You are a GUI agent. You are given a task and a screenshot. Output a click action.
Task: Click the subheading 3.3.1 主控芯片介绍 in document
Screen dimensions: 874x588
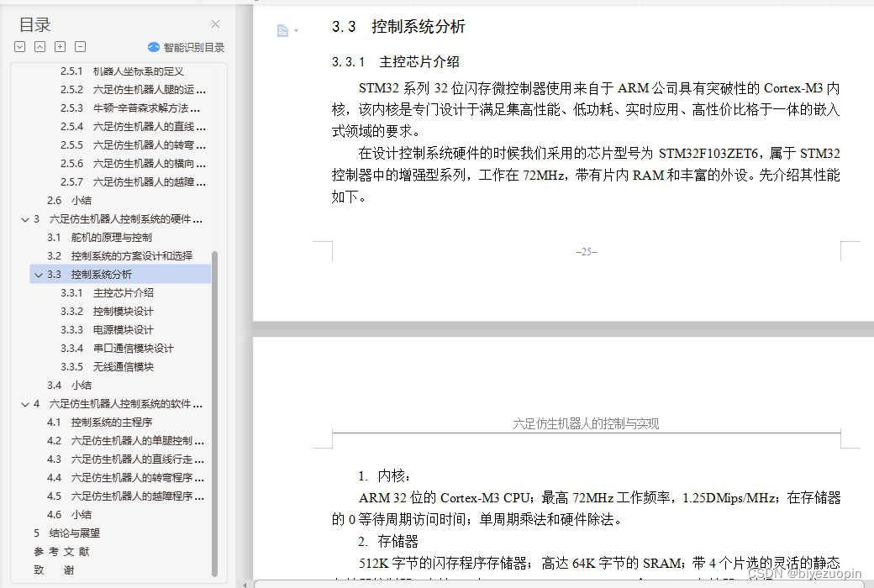point(396,62)
